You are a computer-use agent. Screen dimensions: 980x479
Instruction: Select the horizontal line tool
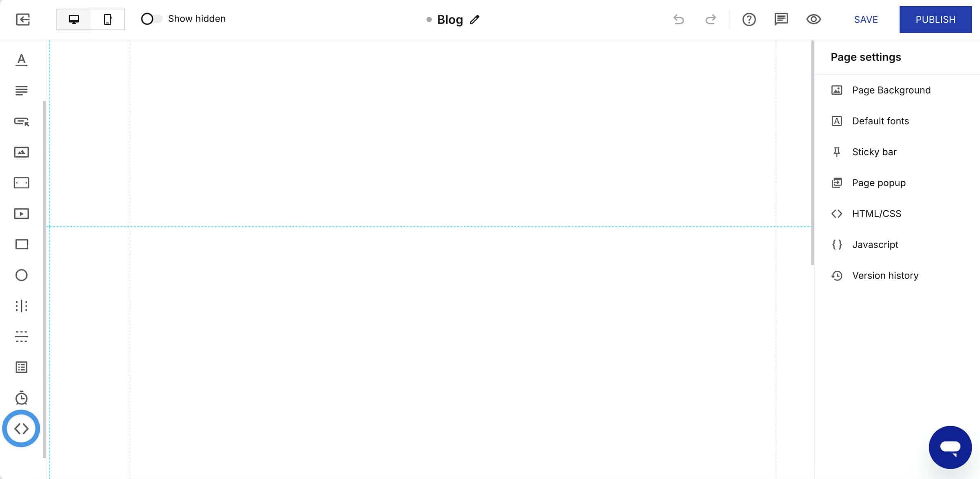click(x=22, y=336)
